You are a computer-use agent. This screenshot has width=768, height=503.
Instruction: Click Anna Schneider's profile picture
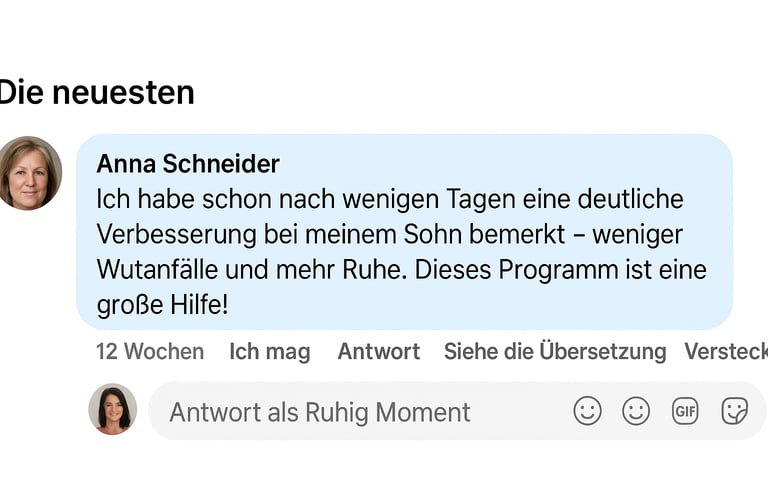tap(29, 172)
